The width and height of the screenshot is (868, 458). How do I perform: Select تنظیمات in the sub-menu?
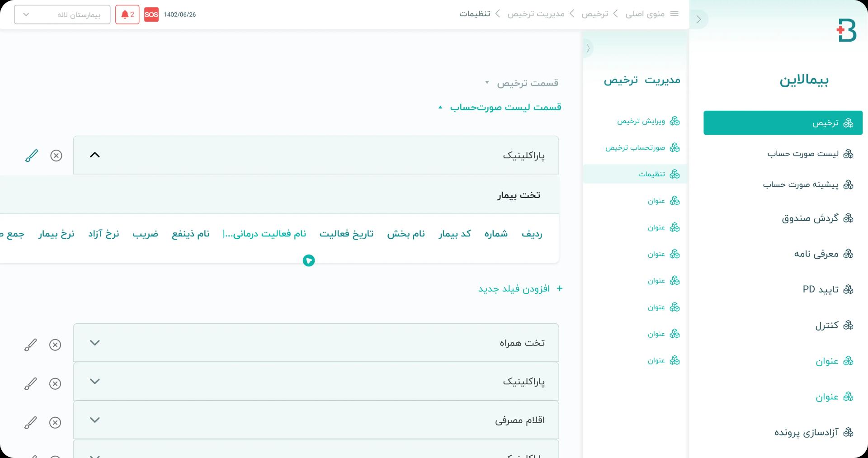(635, 174)
